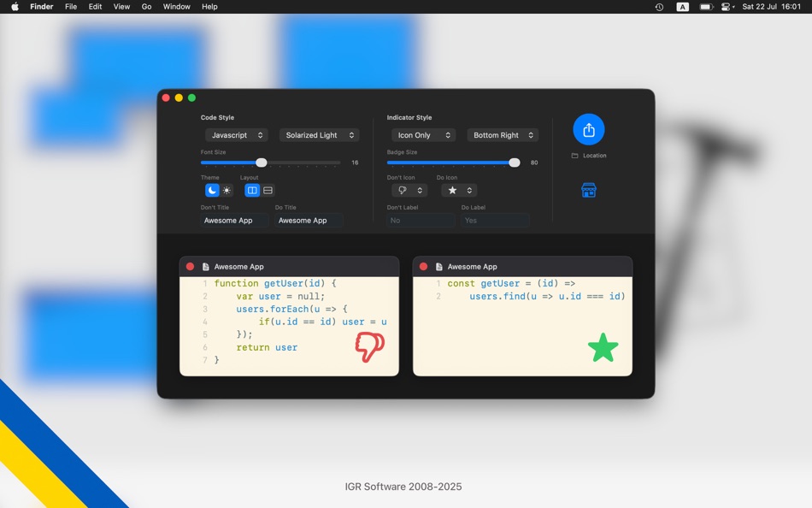The width and height of the screenshot is (812, 508).
Task: Open the Bottom Right position dropdown
Action: tap(503, 134)
